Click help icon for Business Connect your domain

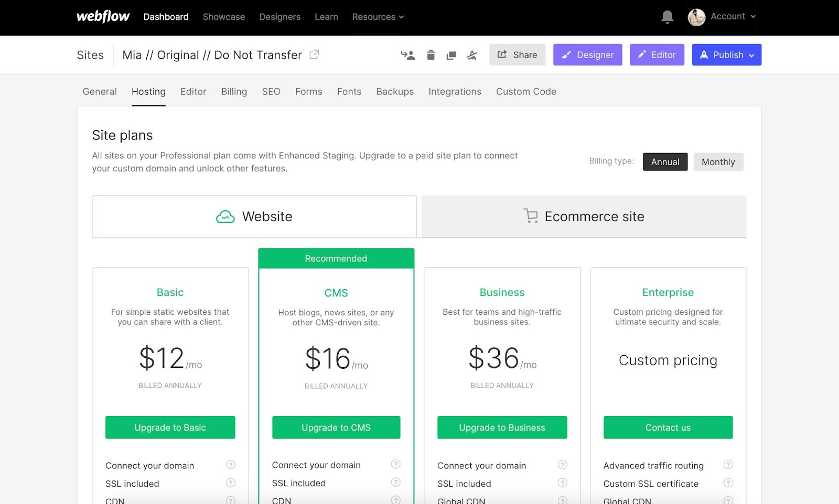(x=563, y=465)
